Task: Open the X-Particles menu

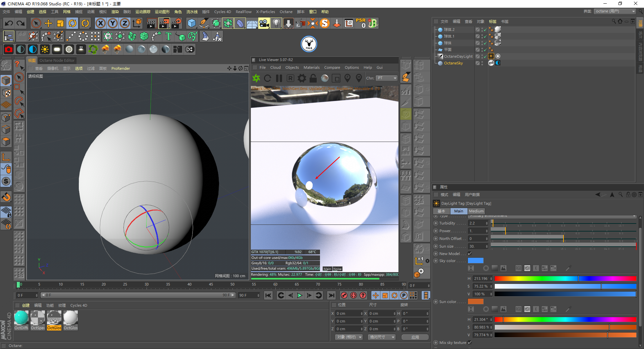Action: pyautogui.click(x=266, y=12)
